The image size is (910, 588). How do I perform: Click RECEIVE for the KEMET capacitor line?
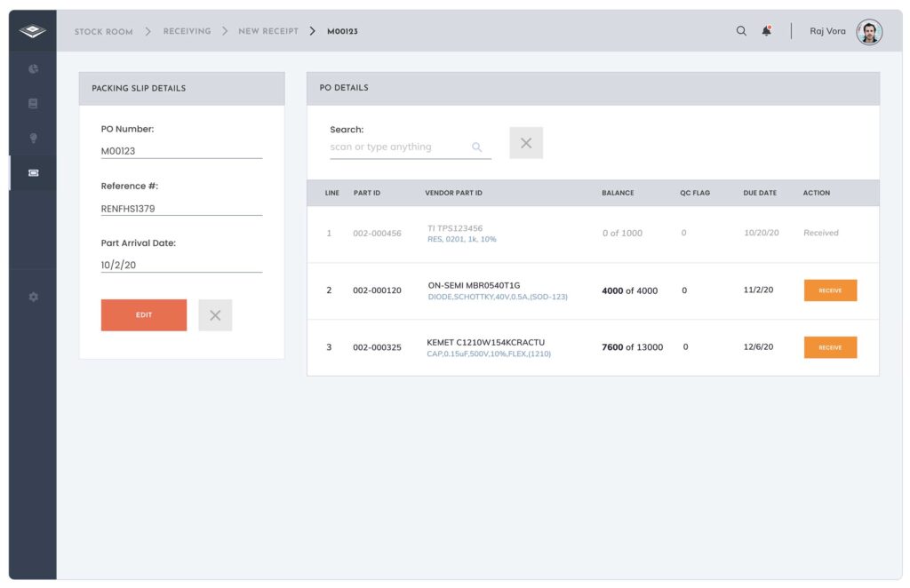[830, 347]
